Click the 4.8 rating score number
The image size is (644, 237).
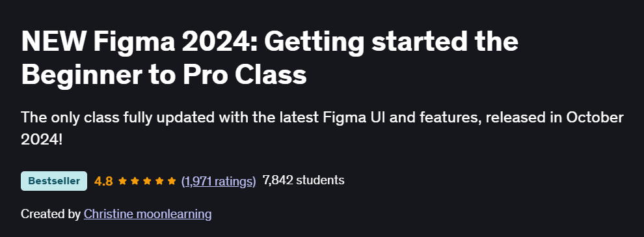pyautogui.click(x=103, y=181)
